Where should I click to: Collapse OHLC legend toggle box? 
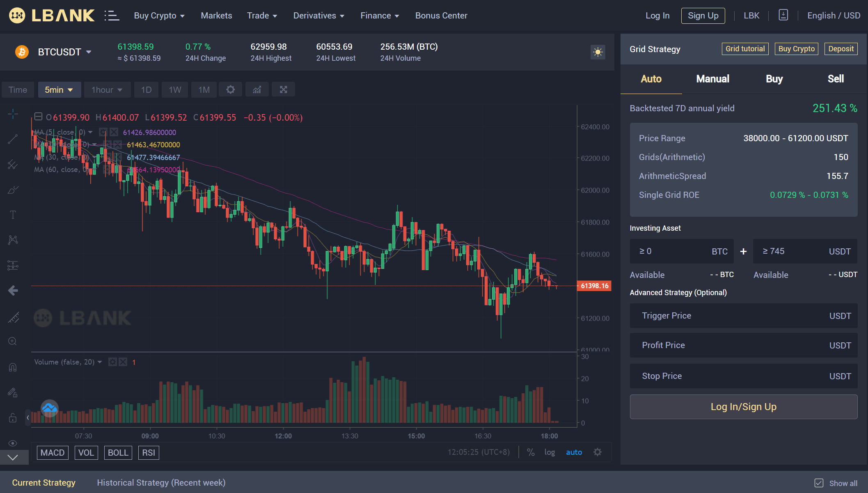point(38,117)
